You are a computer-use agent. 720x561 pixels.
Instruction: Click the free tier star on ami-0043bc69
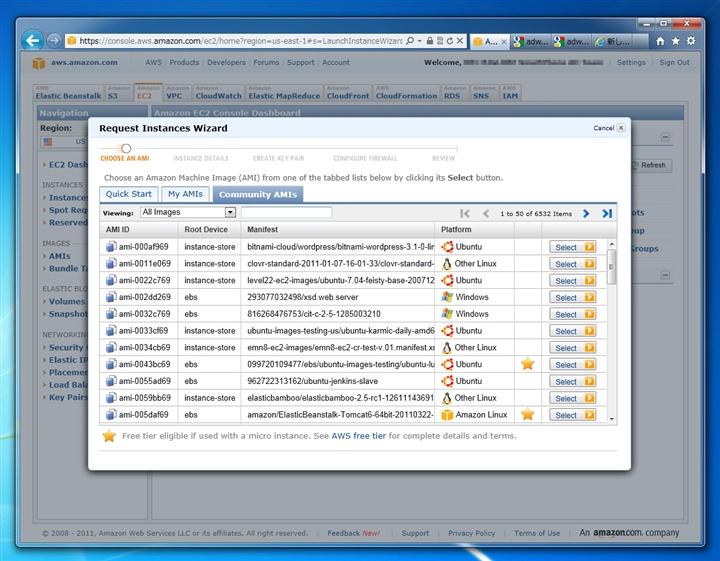point(528,364)
